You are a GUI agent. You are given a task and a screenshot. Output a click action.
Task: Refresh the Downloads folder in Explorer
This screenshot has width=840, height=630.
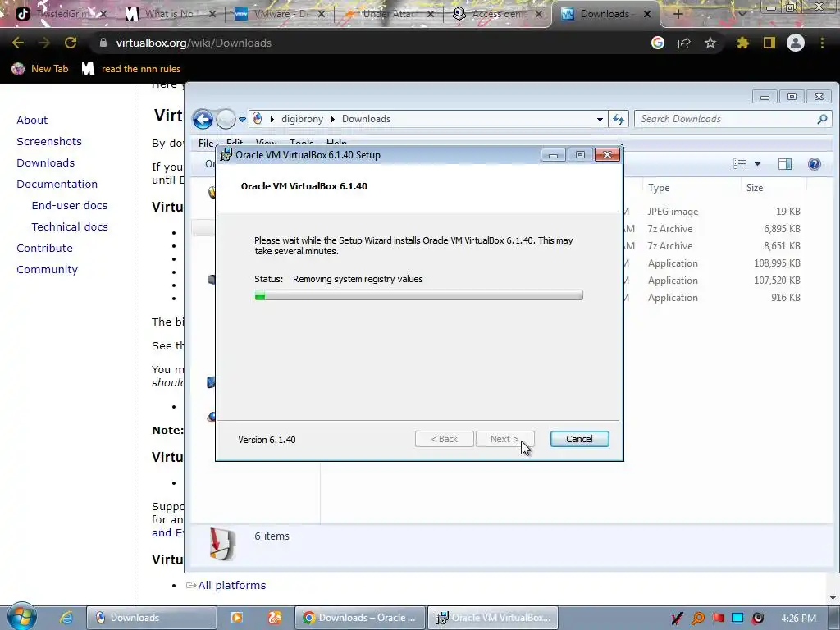coord(619,120)
